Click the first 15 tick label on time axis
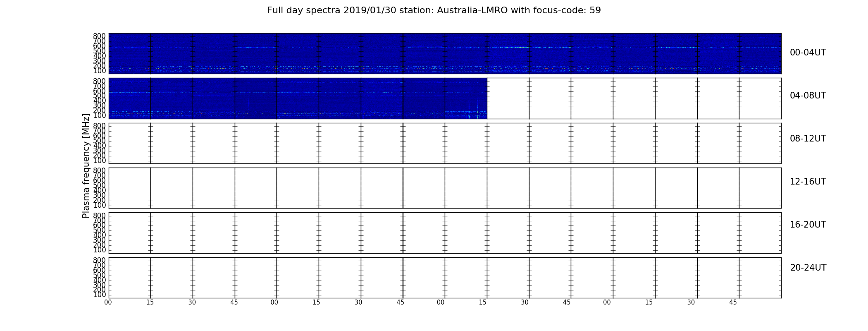This screenshot has width=868, height=331. pyautogui.click(x=150, y=302)
